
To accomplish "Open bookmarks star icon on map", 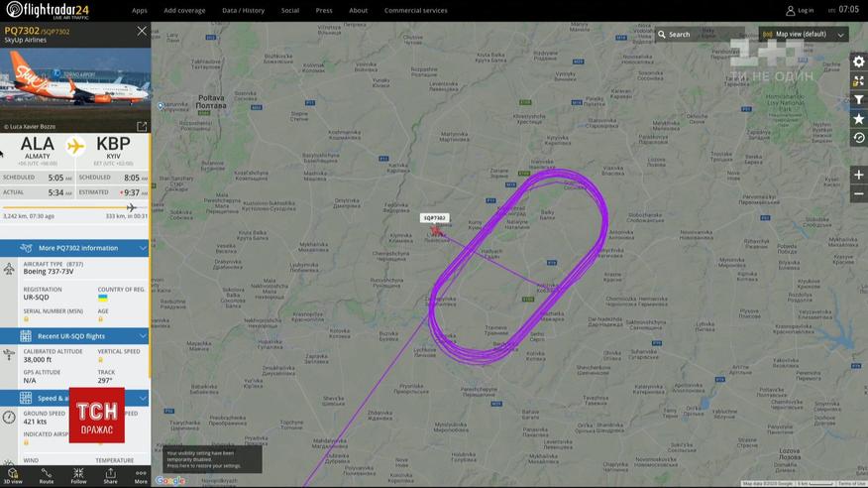I will click(x=859, y=119).
